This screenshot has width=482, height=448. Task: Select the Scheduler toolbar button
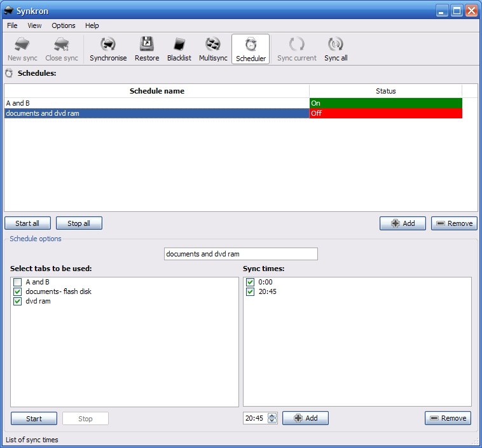(251, 49)
